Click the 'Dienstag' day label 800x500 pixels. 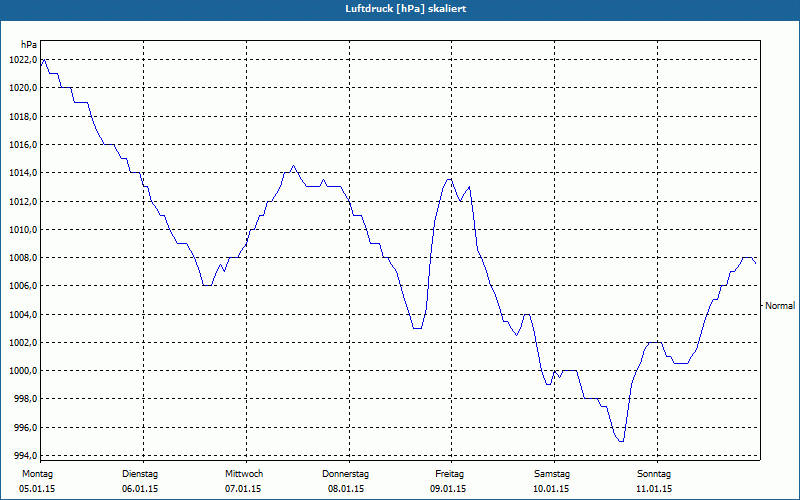[x=140, y=474]
